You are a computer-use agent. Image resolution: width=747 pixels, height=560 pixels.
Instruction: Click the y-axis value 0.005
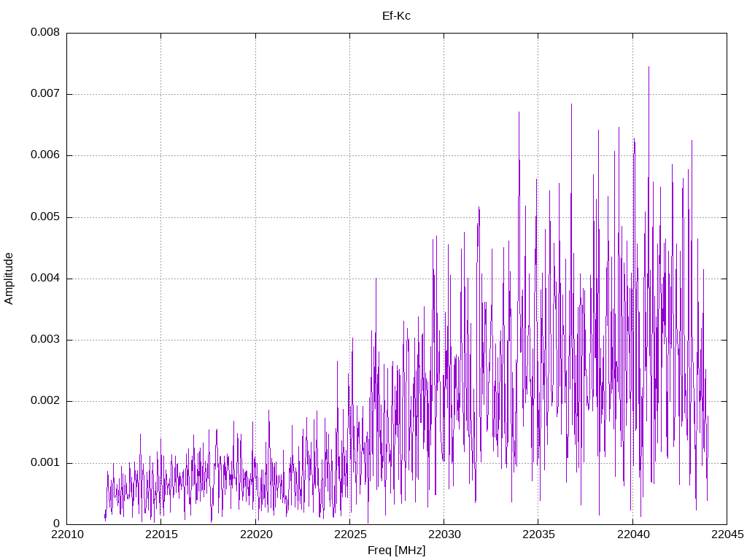45,217
